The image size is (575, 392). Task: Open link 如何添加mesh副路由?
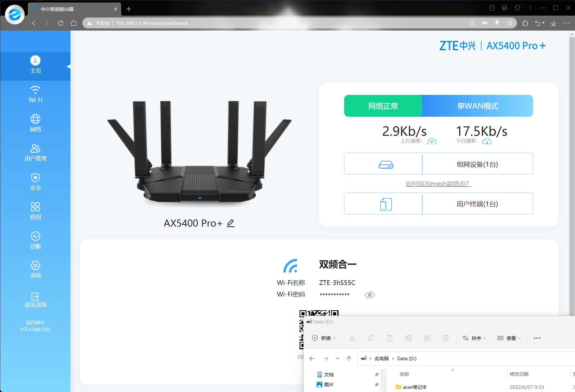click(x=438, y=184)
